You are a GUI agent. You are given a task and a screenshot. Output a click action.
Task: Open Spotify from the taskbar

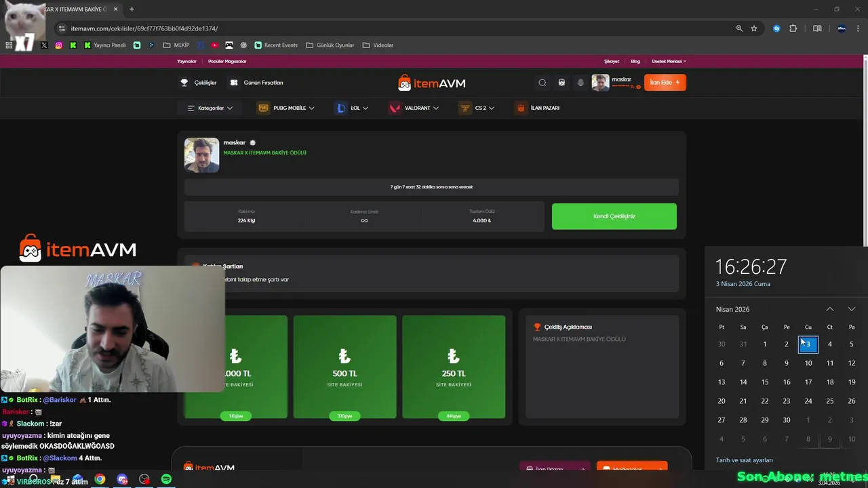point(166,479)
